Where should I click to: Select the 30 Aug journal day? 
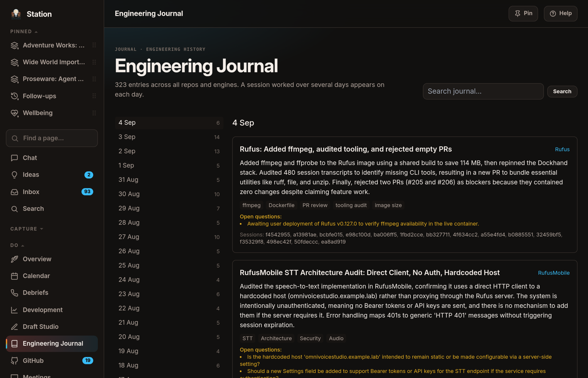click(169, 194)
